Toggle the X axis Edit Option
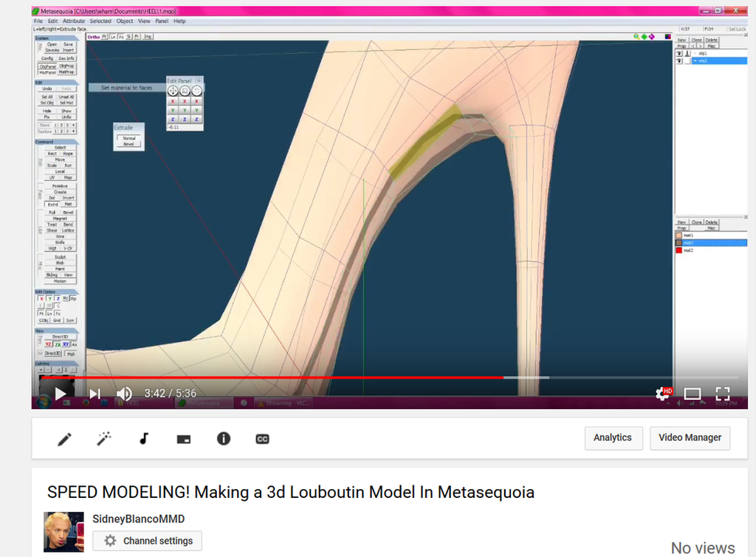The image size is (756, 557). (41, 298)
